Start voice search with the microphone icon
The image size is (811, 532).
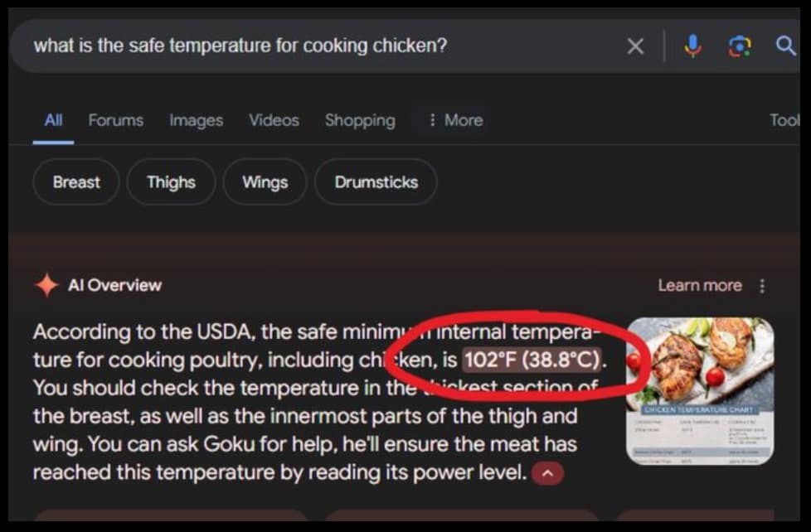pos(692,46)
